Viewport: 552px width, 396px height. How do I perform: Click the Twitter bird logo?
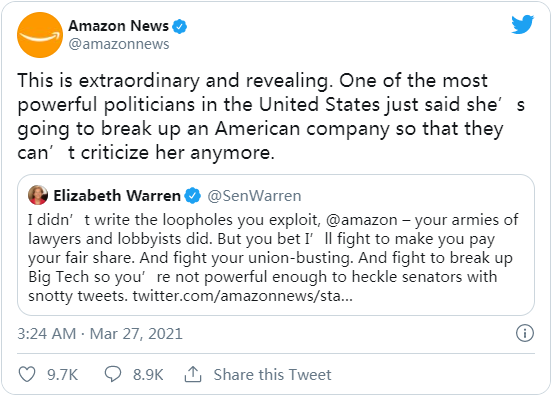click(x=523, y=24)
